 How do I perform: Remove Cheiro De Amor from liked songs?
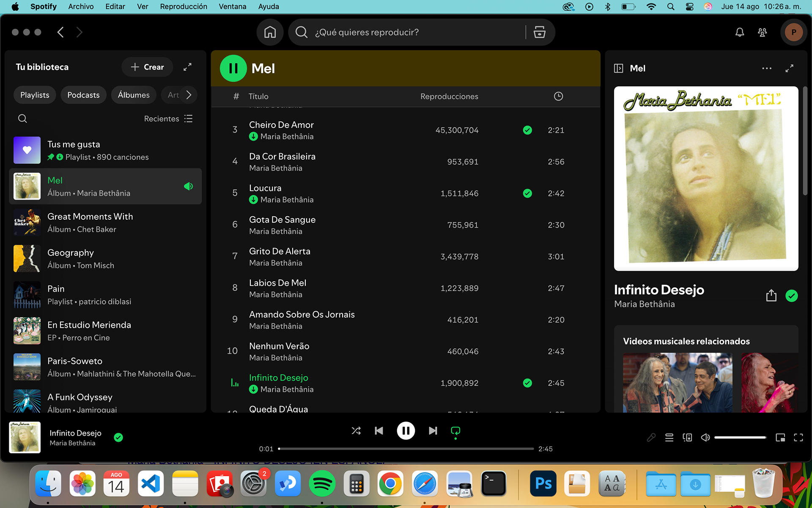coord(527,130)
